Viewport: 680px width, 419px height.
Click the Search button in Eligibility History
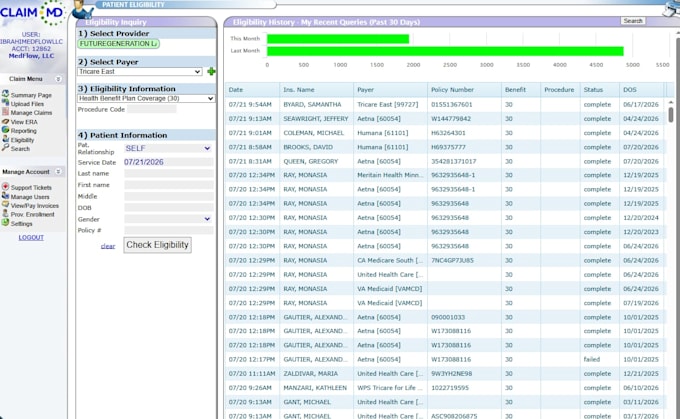[x=633, y=21]
